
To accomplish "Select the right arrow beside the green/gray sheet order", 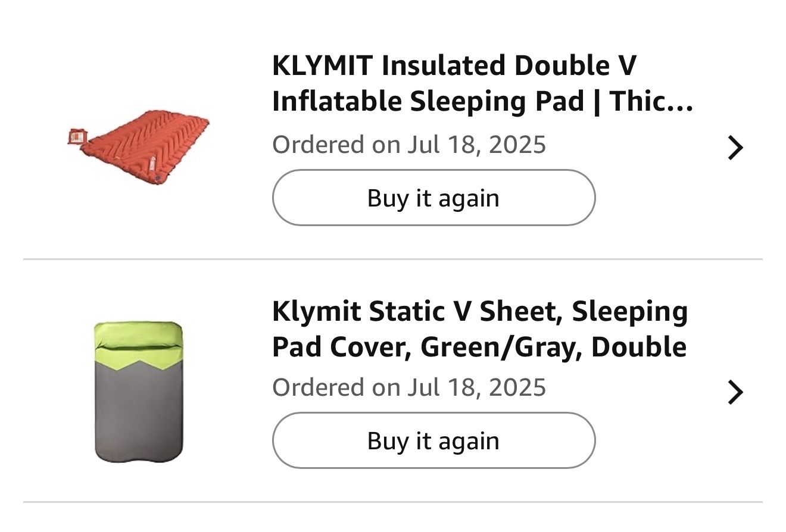I will (x=735, y=393).
